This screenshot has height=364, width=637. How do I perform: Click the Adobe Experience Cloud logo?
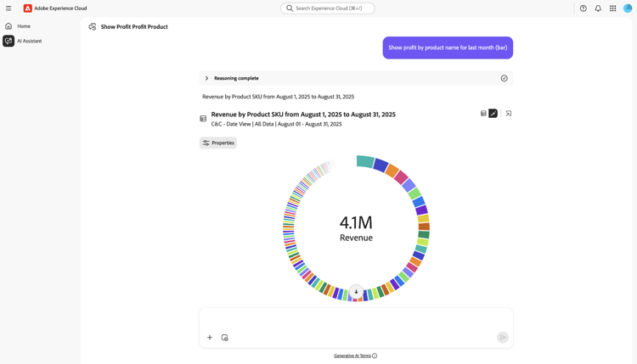click(x=28, y=8)
